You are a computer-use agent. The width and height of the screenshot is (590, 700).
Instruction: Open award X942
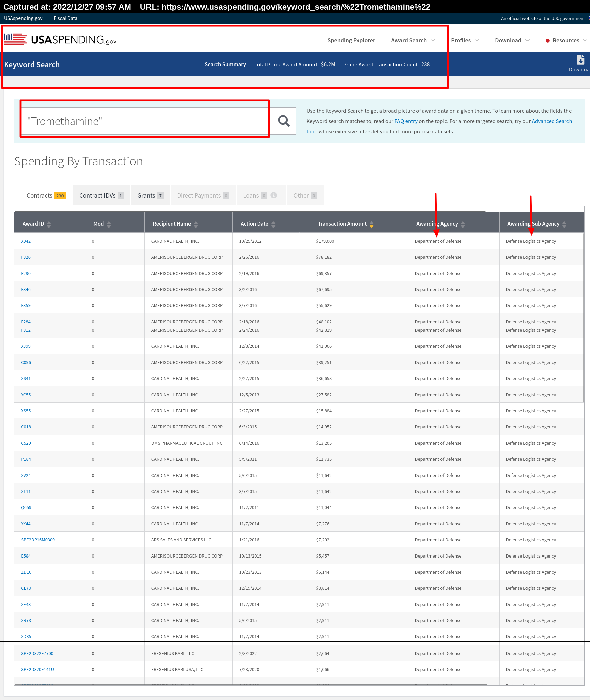click(26, 241)
